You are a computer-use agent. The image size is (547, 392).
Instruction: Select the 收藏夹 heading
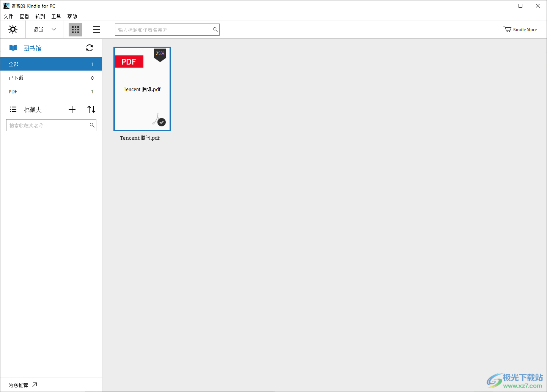point(33,110)
